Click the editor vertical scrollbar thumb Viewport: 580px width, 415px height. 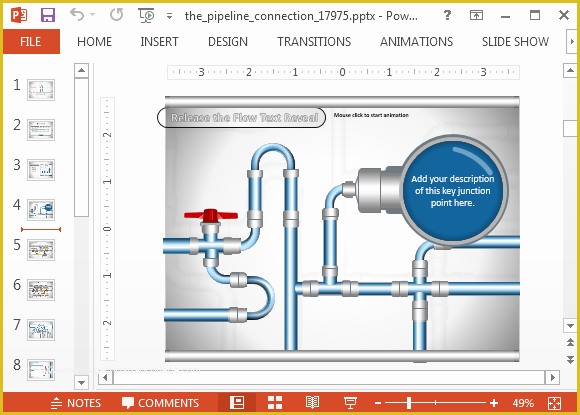(x=570, y=128)
